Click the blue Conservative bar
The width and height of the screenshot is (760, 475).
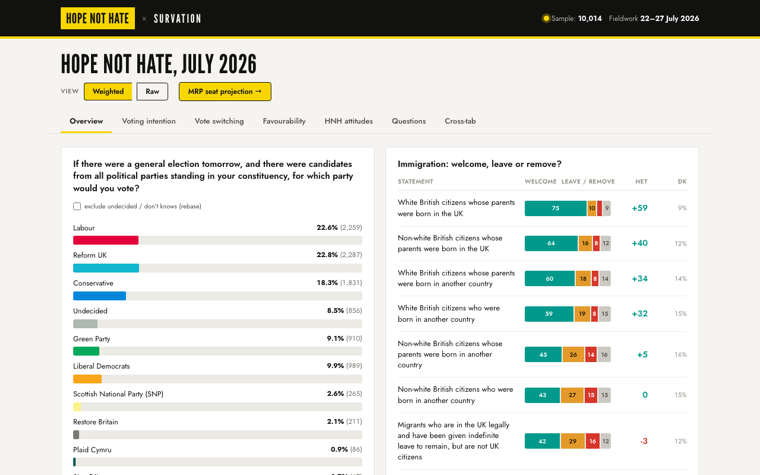(x=99, y=296)
